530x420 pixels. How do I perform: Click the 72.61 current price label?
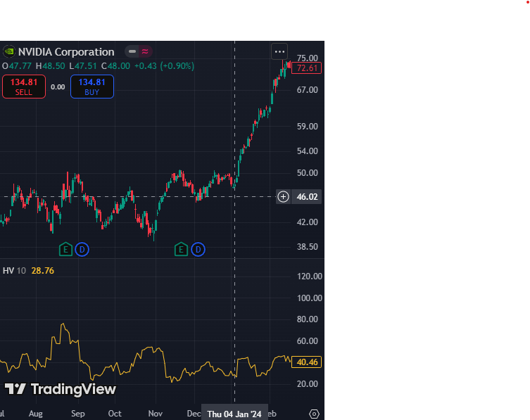307,68
